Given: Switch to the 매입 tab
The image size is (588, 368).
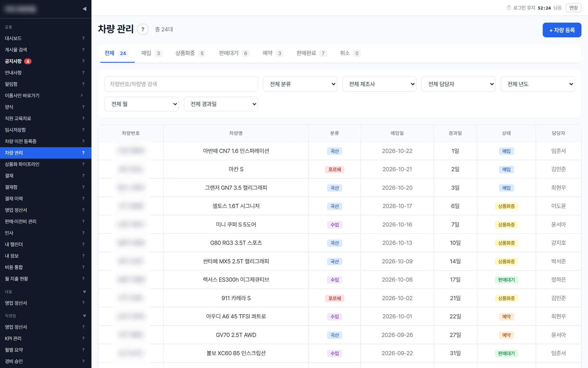Looking at the screenshot, I should click(x=152, y=53).
